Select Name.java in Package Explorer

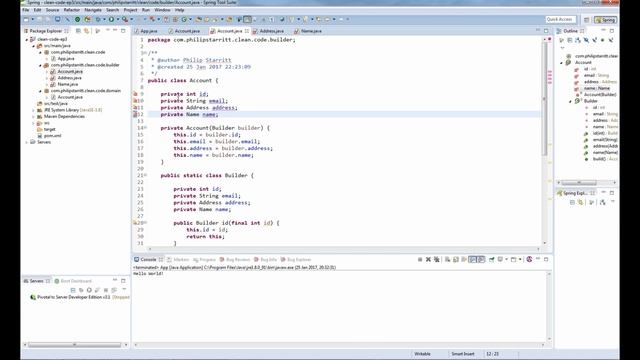tap(67, 84)
